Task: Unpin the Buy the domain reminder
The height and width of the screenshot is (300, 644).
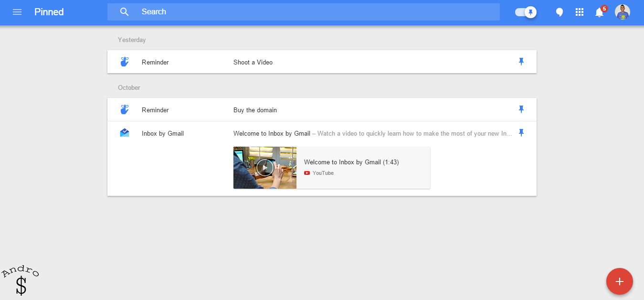Action: 521,109
